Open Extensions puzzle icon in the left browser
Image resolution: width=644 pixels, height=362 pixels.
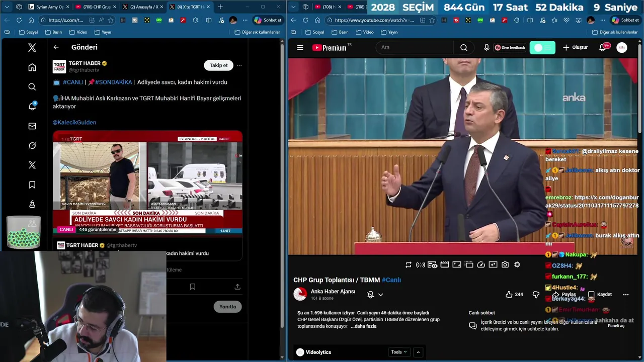195,20
